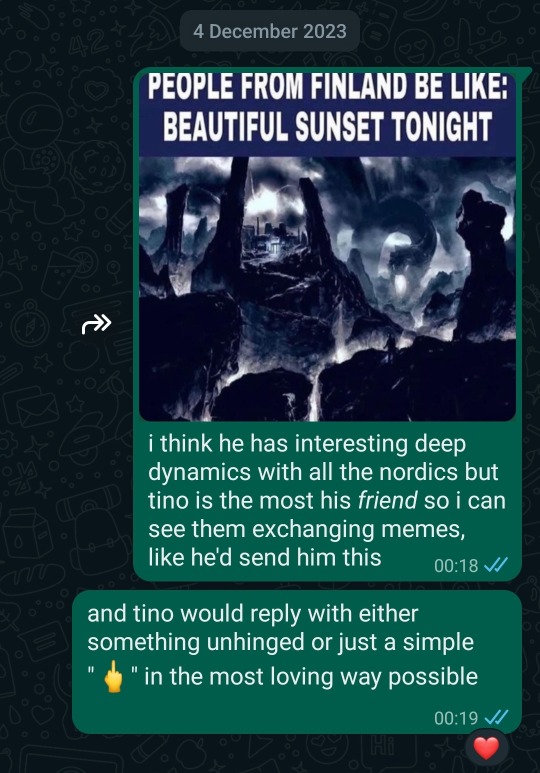The width and height of the screenshot is (540, 773).
Task: Click the 00:18 message timestamp
Action: (456, 565)
